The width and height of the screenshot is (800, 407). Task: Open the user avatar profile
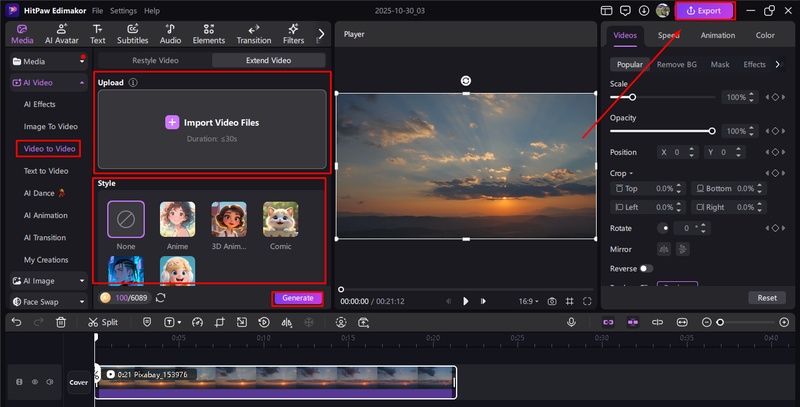663,10
